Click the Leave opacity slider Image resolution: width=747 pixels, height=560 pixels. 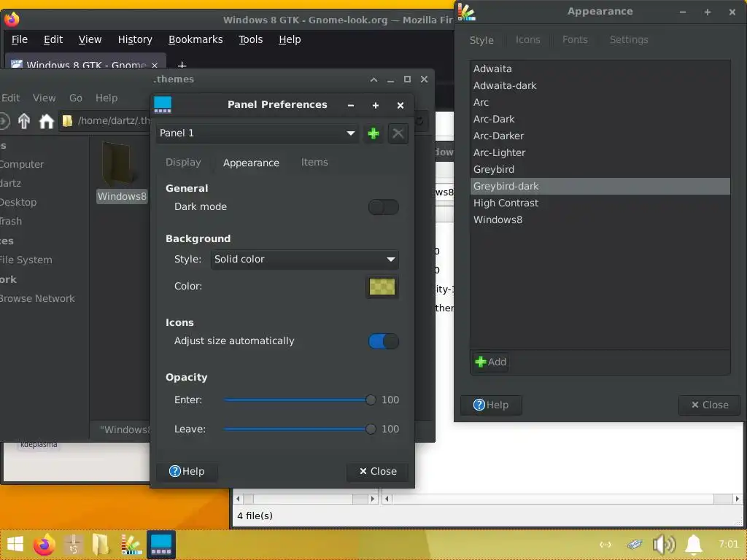click(300, 429)
